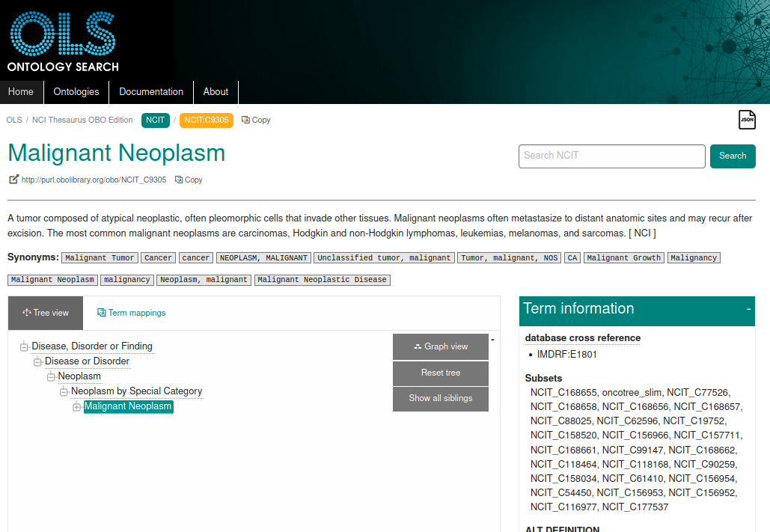The image size is (770, 532).
Task: Click the JSON download icon
Action: 747,119
